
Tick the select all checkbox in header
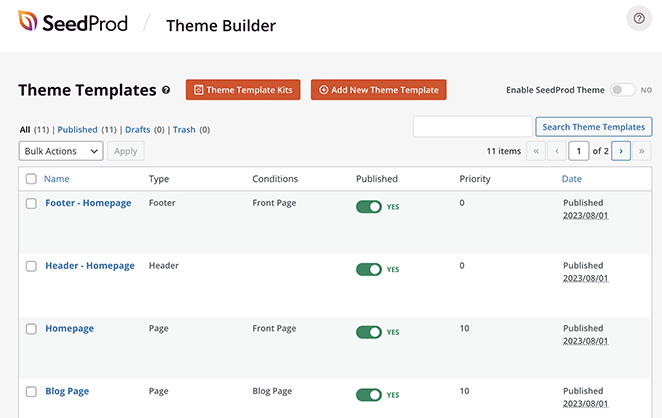click(x=31, y=179)
